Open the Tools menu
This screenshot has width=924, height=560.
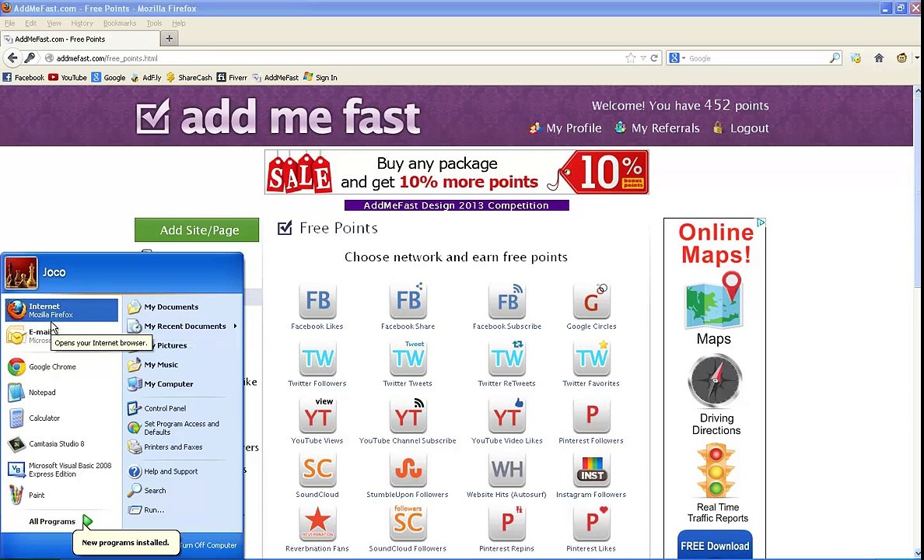[x=154, y=23]
